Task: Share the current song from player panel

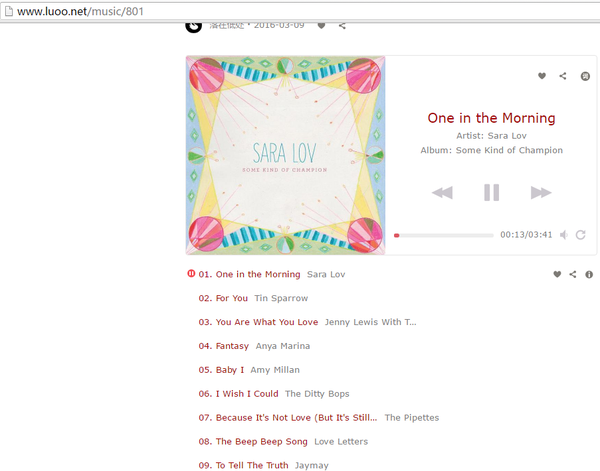Action: [562, 76]
